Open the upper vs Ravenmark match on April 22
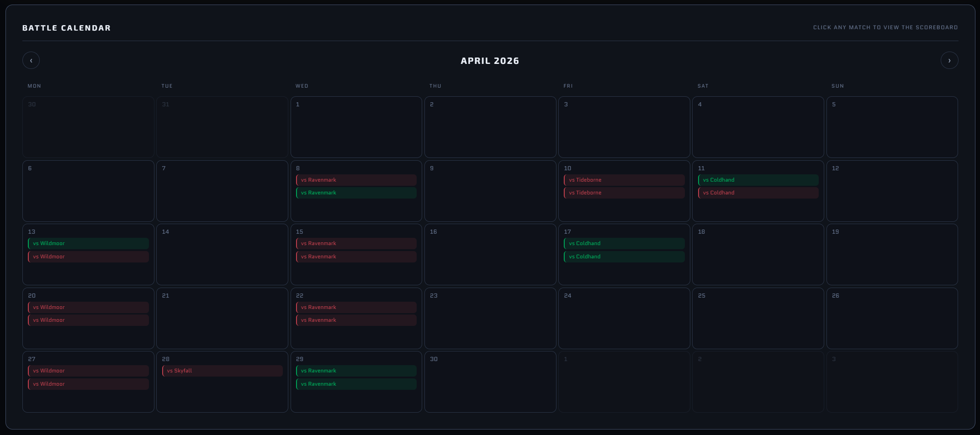The image size is (980, 435). point(356,307)
